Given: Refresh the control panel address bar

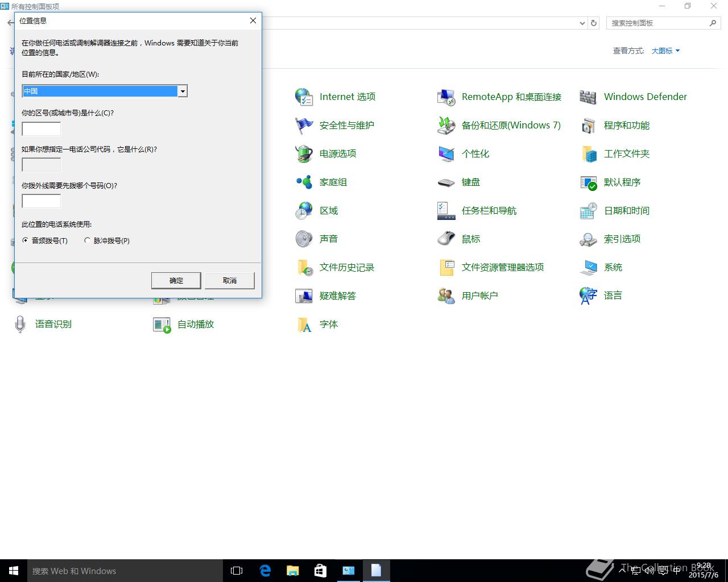Looking at the screenshot, I should coord(594,23).
